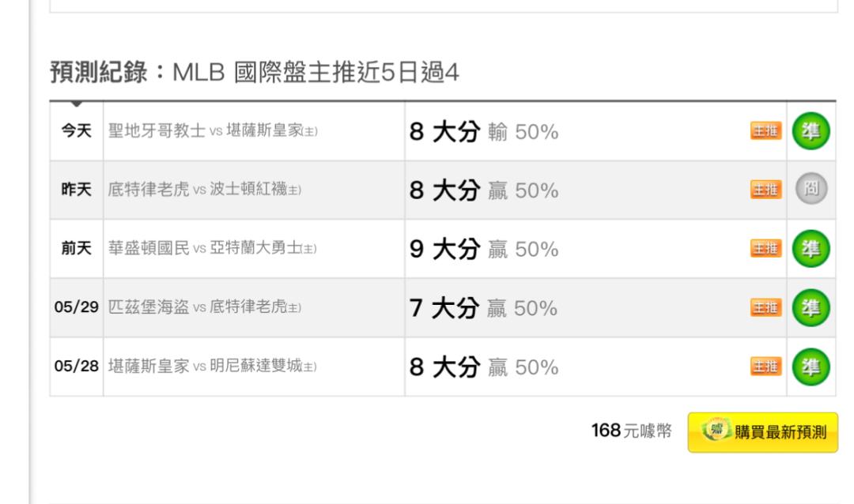Click the 主推 tag in the 05/28 row
854x504 pixels.
pyautogui.click(x=765, y=366)
